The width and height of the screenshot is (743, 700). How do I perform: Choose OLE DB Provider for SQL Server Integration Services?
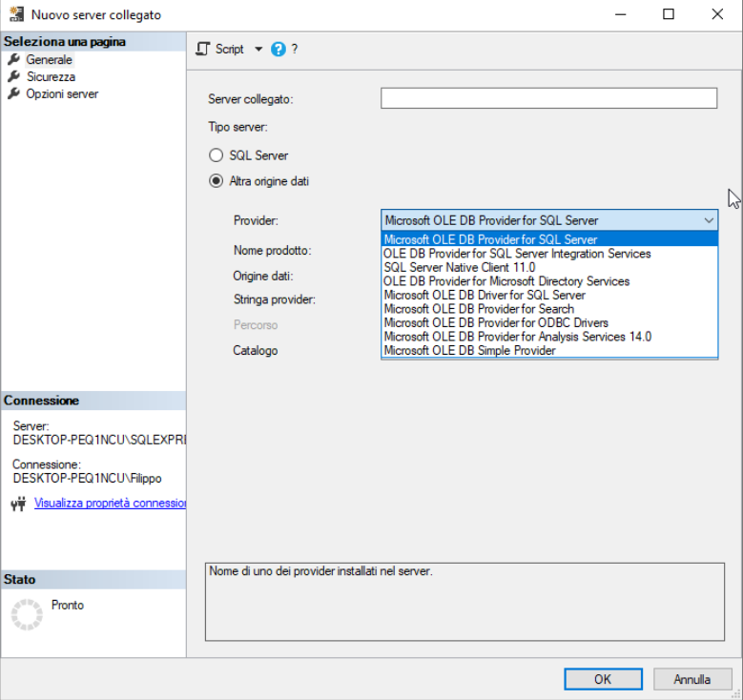pos(549,254)
